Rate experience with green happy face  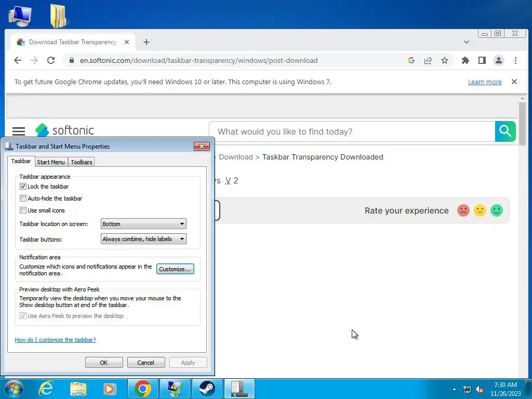click(496, 210)
